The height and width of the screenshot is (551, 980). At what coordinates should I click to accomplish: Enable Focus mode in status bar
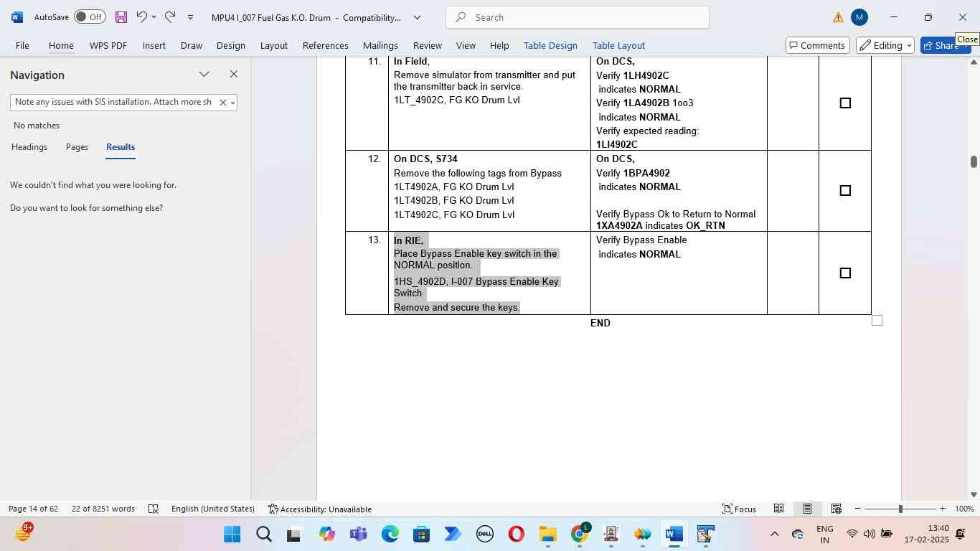[740, 509]
